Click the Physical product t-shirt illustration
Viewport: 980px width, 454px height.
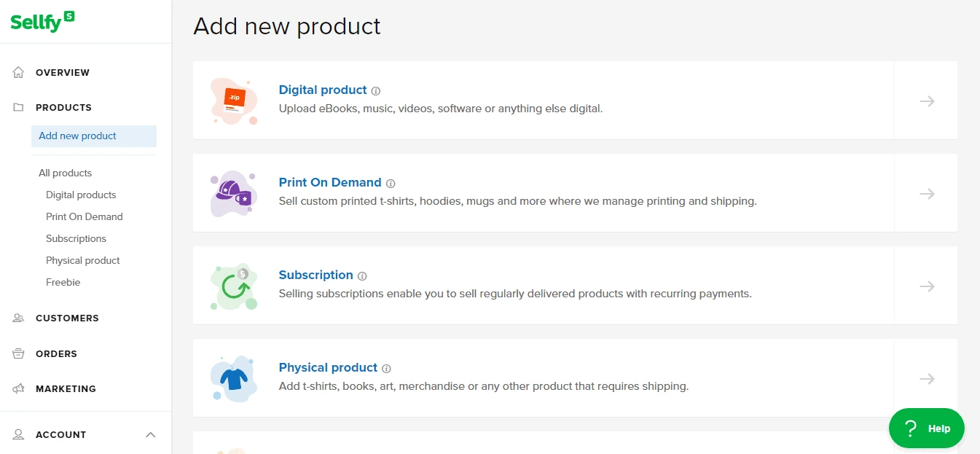pyautogui.click(x=233, y=378)
